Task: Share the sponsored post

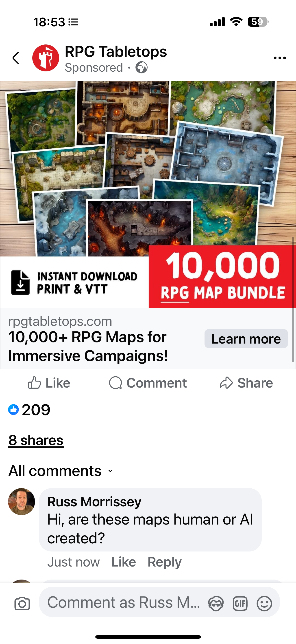Action: tap(246, 383)
